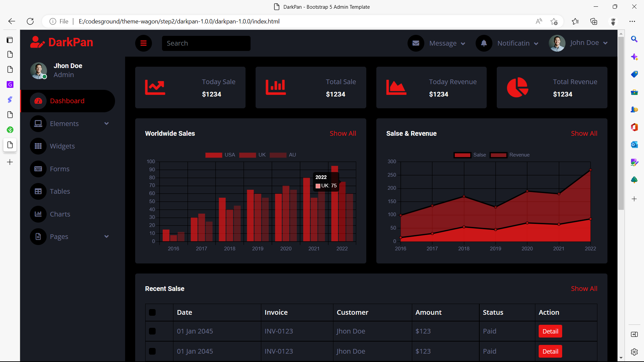
Task: Toggle the UK legend series
Action: tap(252, 155)
